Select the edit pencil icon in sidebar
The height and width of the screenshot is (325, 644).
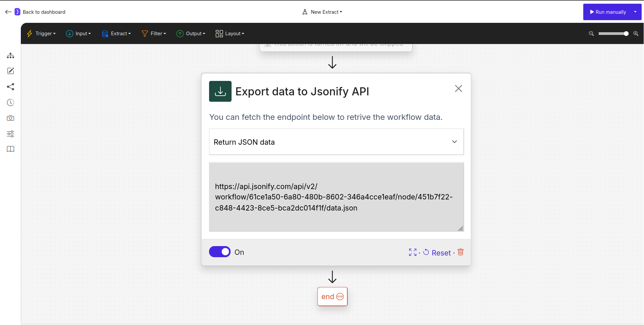pos(10,71)
